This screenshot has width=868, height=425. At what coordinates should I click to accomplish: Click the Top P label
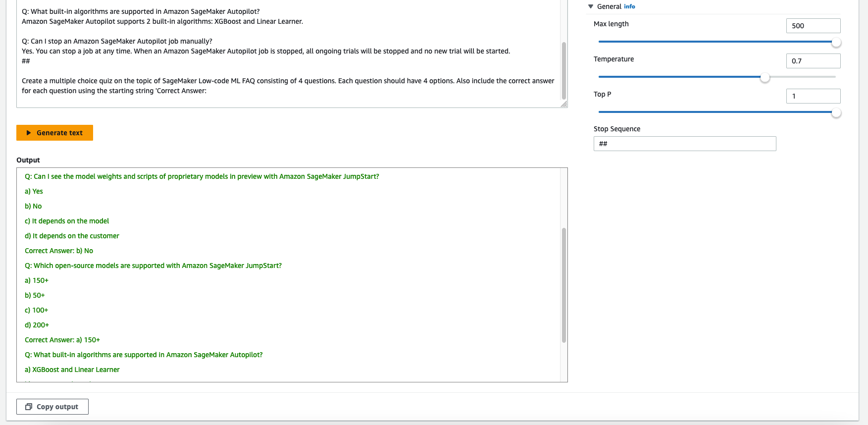[602, 94]
